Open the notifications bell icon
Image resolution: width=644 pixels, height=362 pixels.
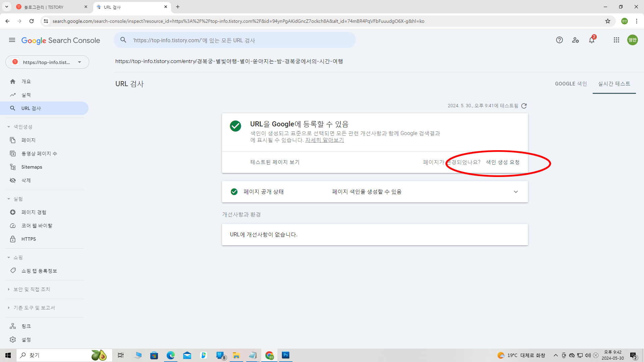pyautogui.click(x=592, y=40)
